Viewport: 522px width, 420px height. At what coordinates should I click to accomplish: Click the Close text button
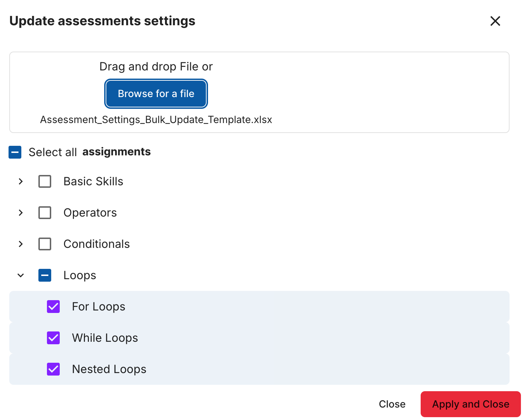(392, 404)
